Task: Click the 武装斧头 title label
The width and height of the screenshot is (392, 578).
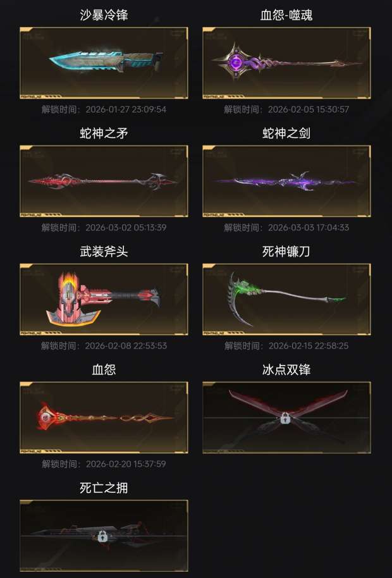Action: click(x=104, y=252)
